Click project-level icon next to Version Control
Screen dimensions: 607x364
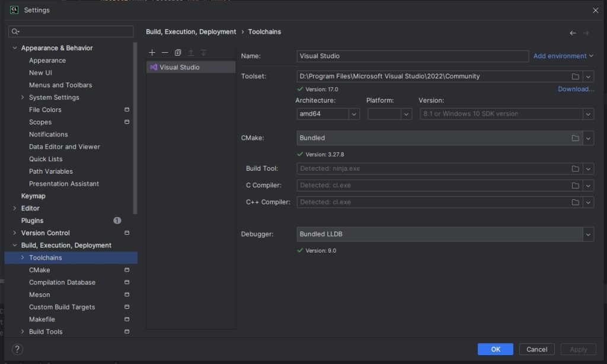pyautogui.click(x=127, y=233)
